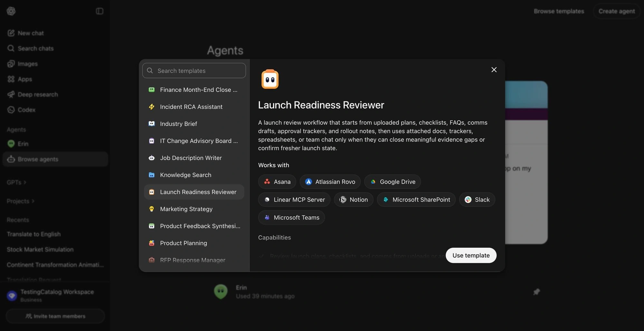Click the Slack integration chip
Screen dimensions: 644x331
click(477, 200)
